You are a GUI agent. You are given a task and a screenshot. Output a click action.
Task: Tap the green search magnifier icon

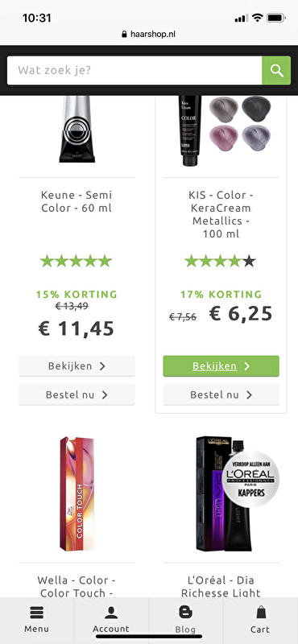(276, 71)
